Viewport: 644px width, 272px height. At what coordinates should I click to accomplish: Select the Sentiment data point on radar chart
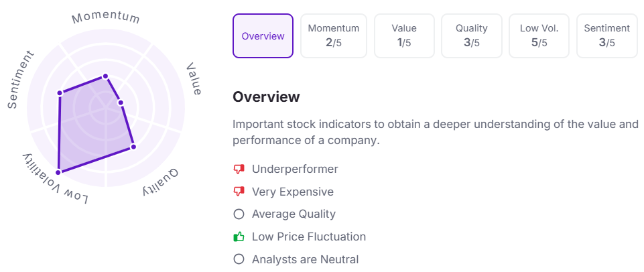click(60, 93)
